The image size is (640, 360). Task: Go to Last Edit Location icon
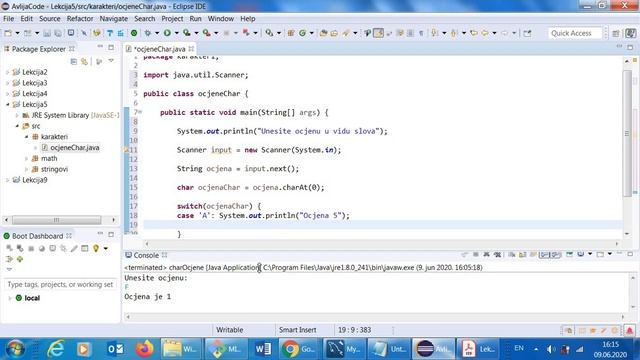point(473,33)
